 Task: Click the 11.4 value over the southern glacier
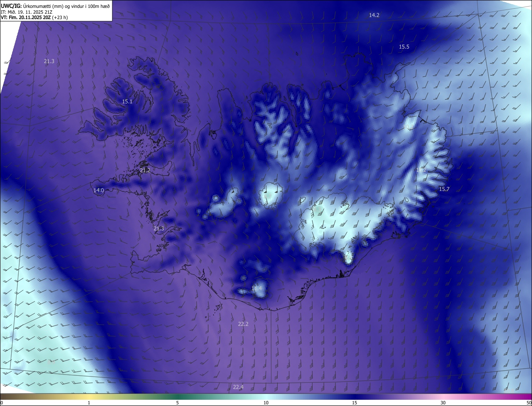pyautogui.click(x=257, y=288)
